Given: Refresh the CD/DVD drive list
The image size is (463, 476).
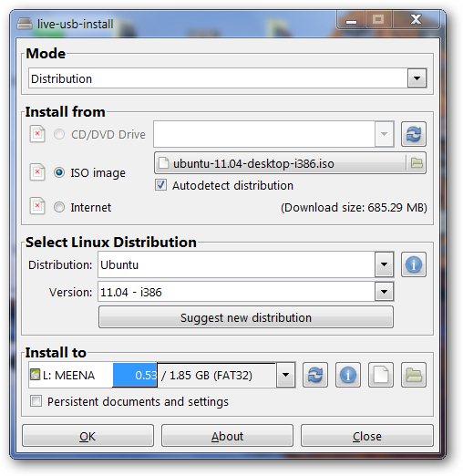Looking at the screenshot, I should 413,134.
